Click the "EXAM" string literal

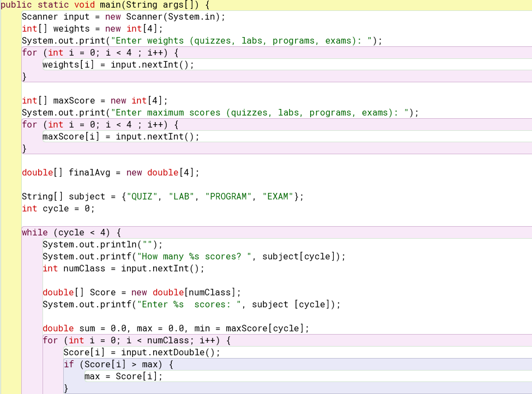pos(278,197)
